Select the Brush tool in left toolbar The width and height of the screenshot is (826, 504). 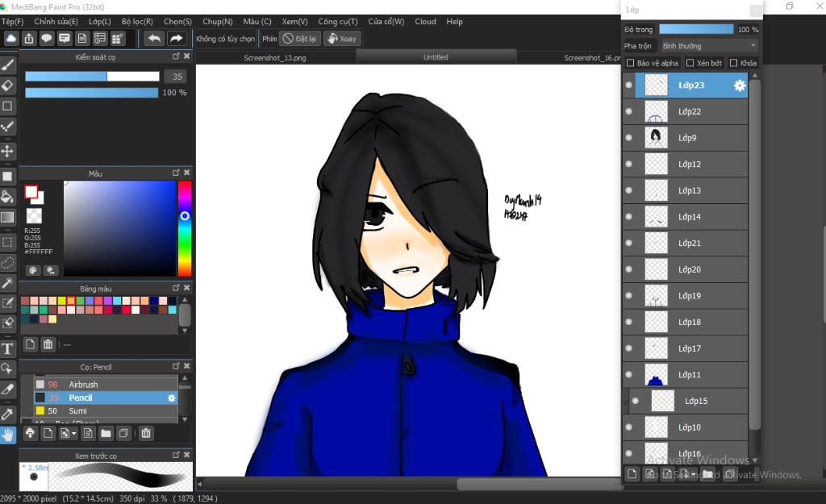click(x=7, y=65)
